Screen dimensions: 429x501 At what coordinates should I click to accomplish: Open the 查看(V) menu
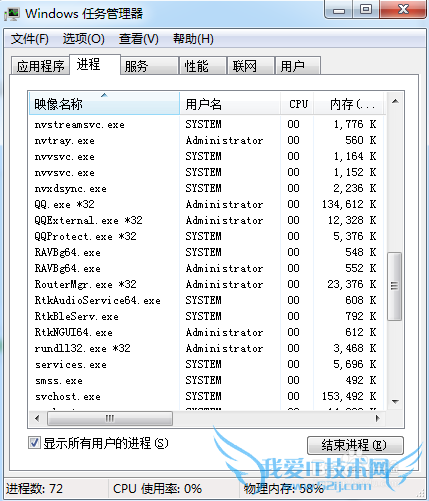[139, 39]
